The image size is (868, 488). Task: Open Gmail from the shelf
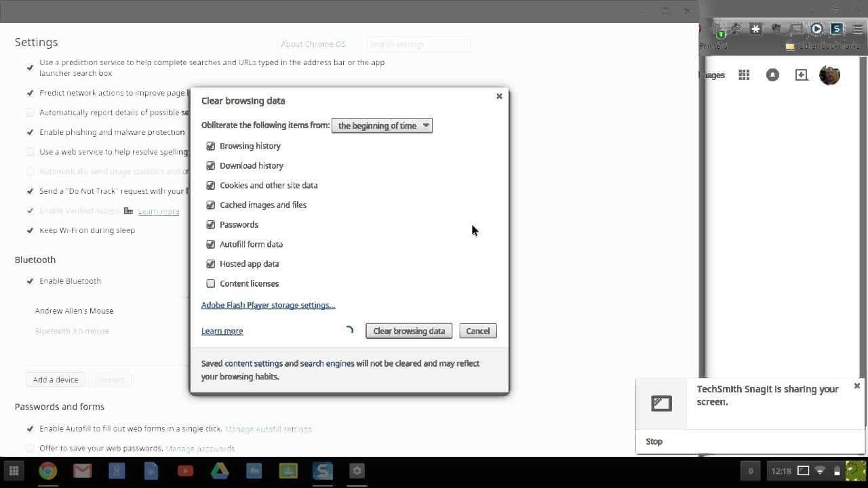click(x=82, y=471)
